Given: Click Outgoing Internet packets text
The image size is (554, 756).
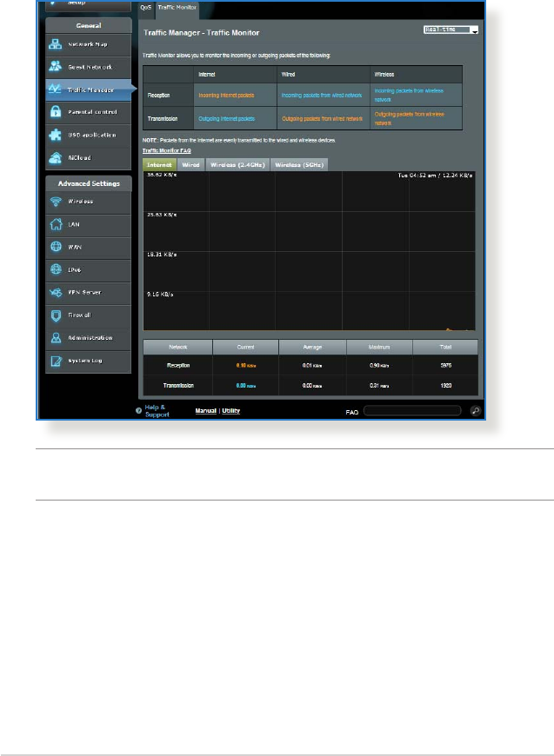Looking at the screenshot, I should (226, 118).
